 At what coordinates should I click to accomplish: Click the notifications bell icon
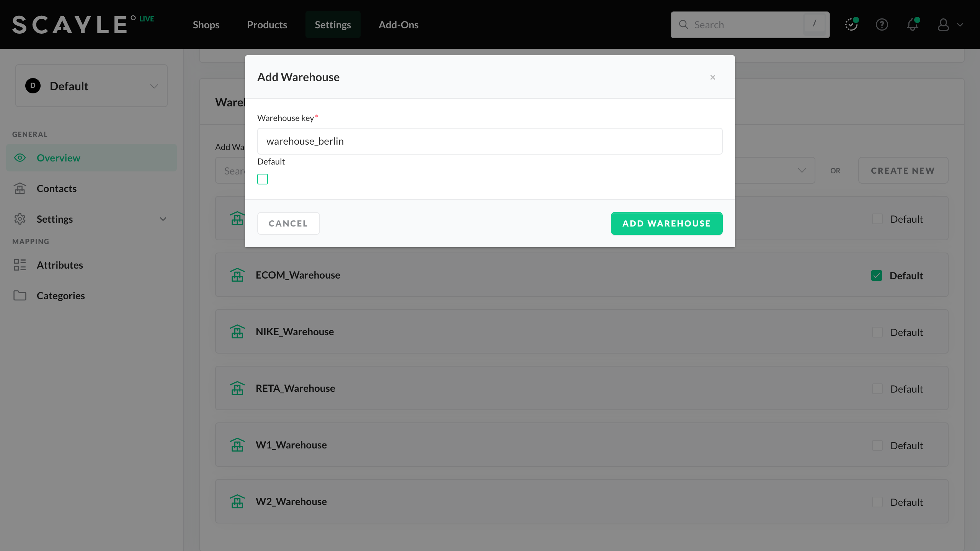pyautogui.click(x=913, y=25)
